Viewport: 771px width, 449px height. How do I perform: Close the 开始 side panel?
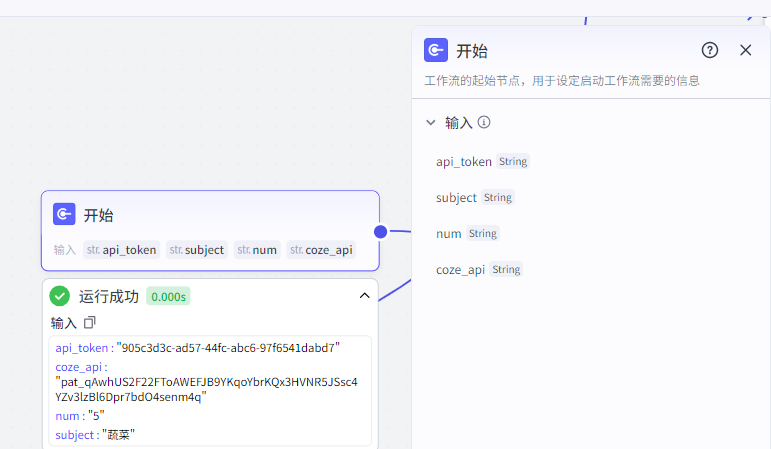[745, 50]
